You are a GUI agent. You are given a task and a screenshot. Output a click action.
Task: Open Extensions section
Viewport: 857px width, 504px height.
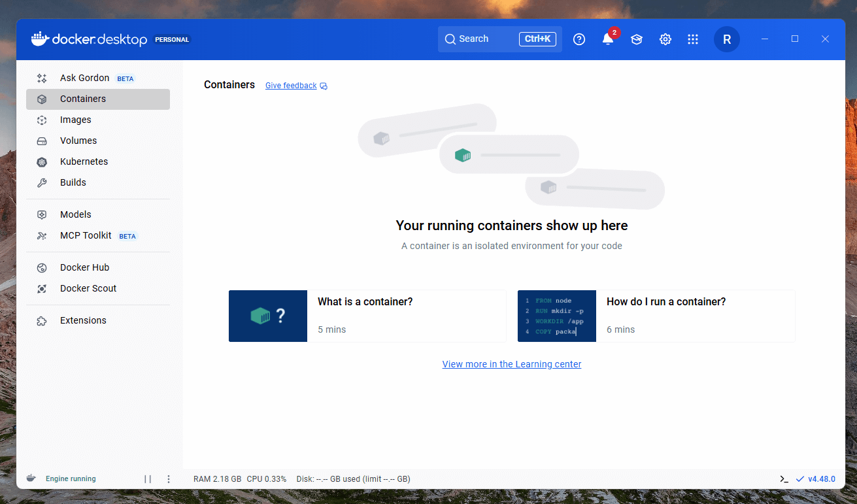point(98,320)
